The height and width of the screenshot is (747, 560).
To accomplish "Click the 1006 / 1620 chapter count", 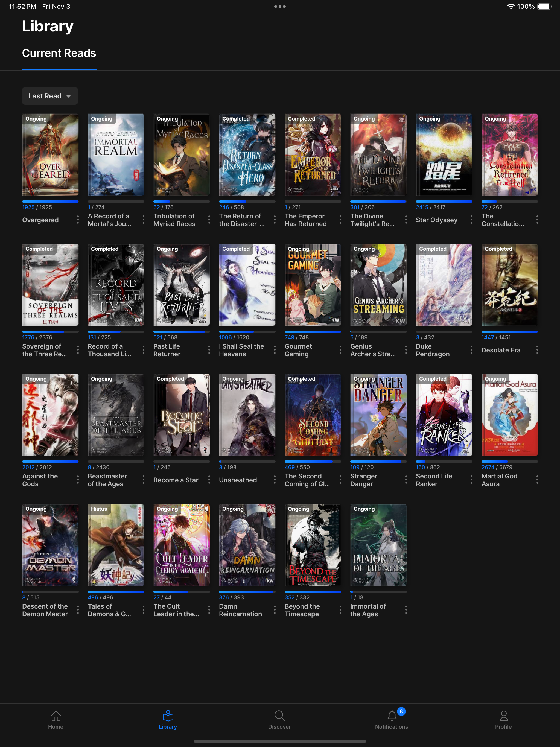I will pos(234,337).
